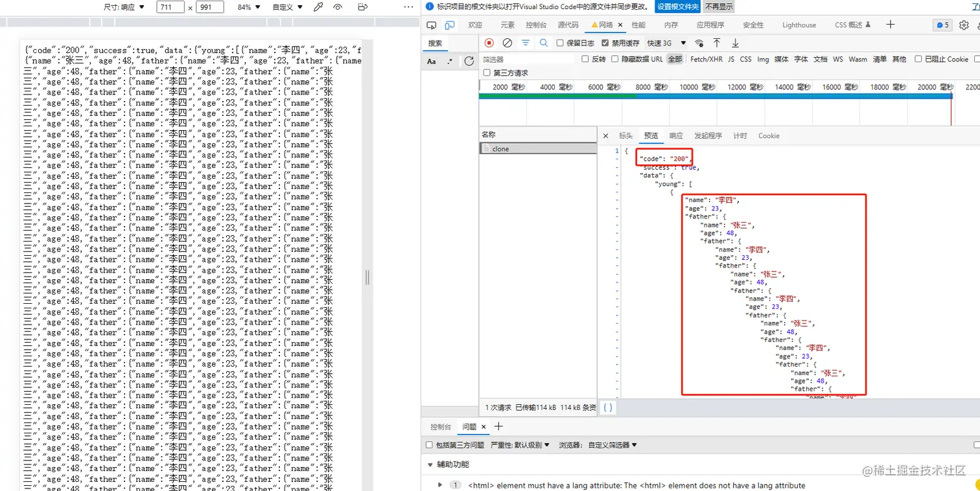
Task: Click the eye vision-emulation icon in device toolbar
Action: point(337,7)
